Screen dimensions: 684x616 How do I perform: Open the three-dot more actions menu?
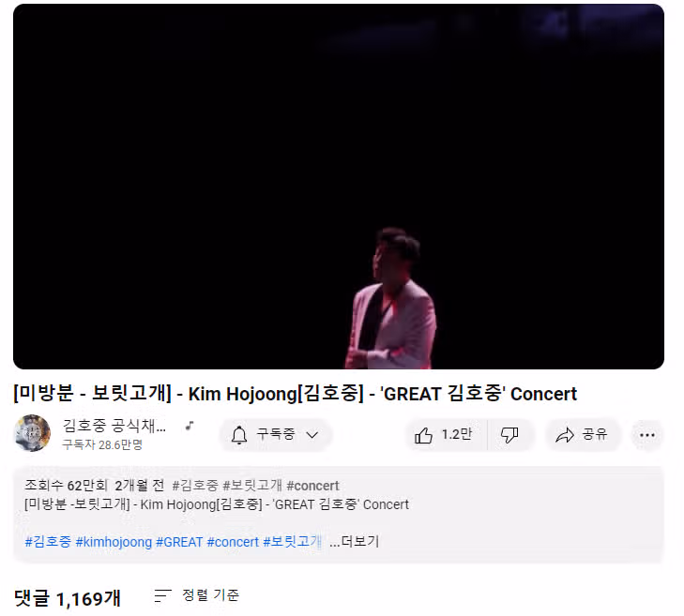point(646,435)
